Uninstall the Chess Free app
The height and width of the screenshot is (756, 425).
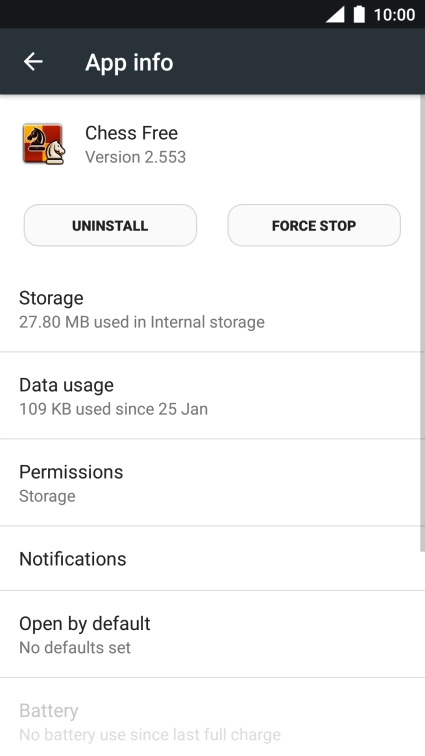110,225
